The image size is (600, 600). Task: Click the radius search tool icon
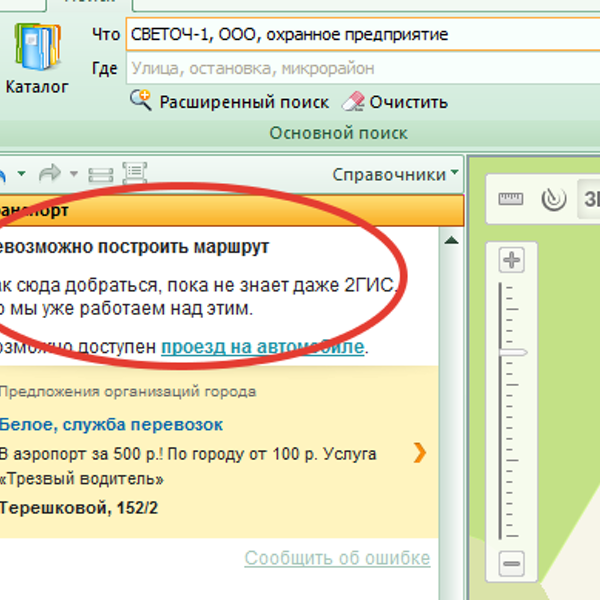point(554,199)
